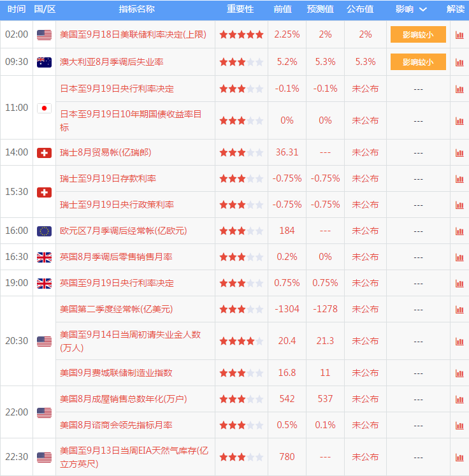
Task: Click five-star rating of Fed rate decision
Action: pos(242,34)
